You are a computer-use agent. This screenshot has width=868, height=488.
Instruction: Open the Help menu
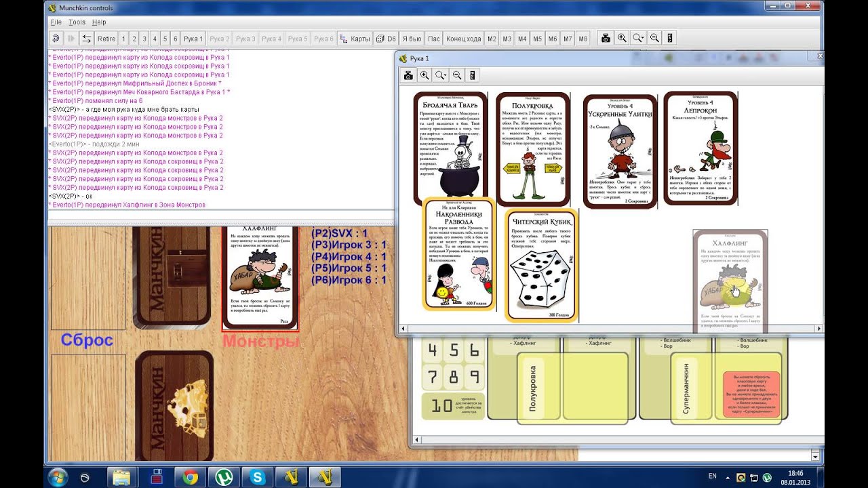99,22
